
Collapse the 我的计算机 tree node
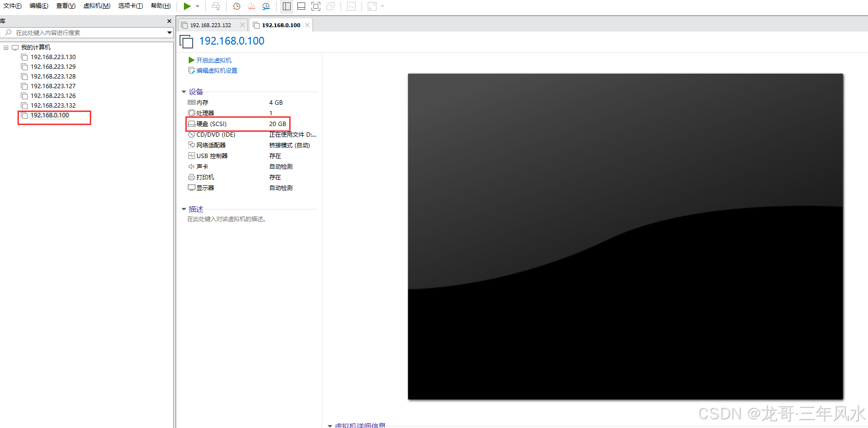click(6, 48)
